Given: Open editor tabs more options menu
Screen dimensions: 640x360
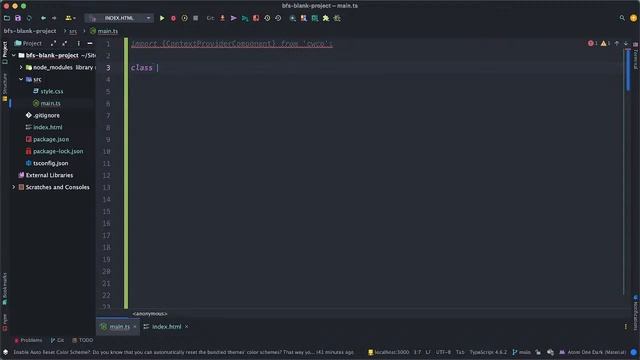Looking at the screenshot, I should 626,327.
